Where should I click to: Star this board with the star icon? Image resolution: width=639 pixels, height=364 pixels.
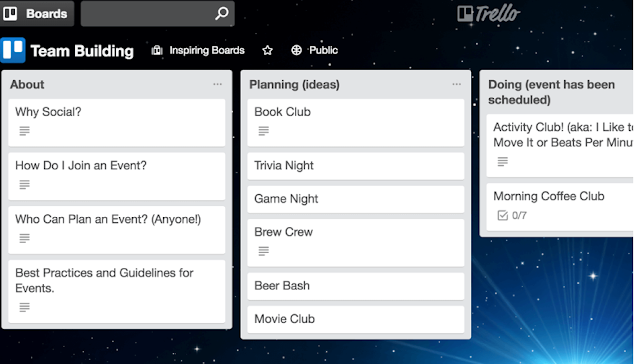click(267, 50)
